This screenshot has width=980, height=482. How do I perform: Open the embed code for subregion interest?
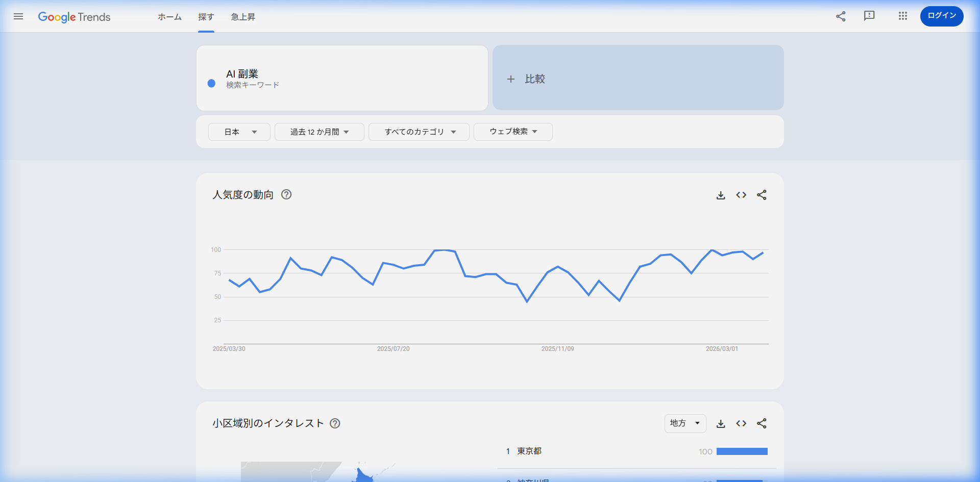741,423
